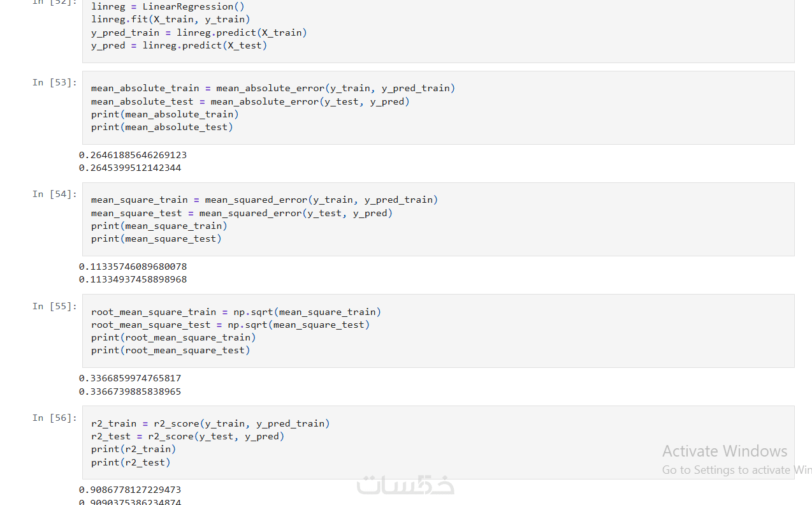
Task: Click the root_mean_square_train np.sqrt line
Action: 236,312
